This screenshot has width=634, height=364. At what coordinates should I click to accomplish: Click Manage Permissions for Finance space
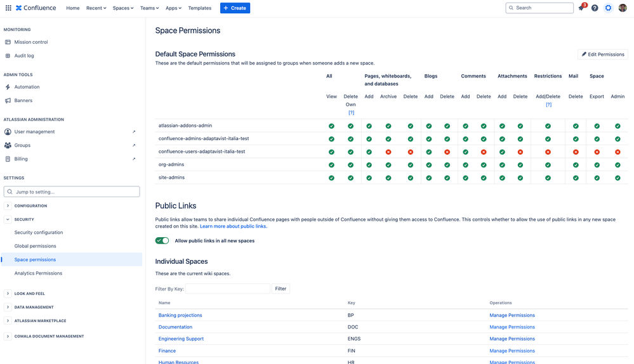tap(512, 351)
